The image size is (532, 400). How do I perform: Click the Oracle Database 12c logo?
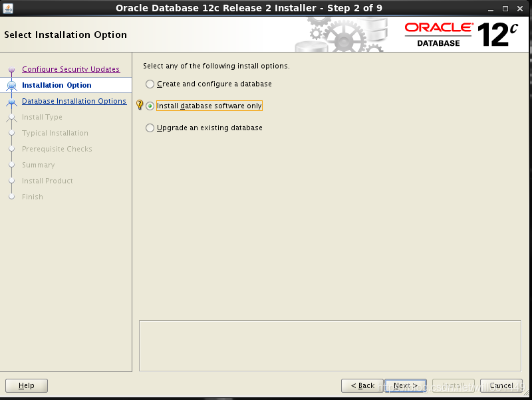tap(462, 35)
